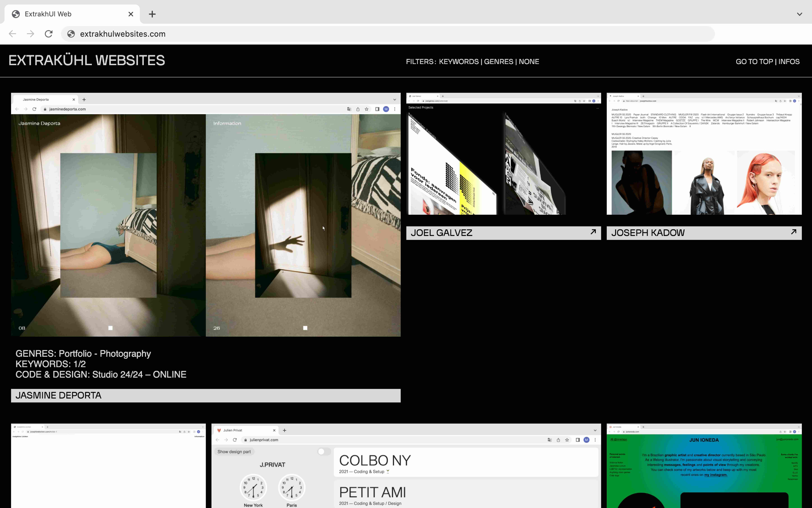Screen dimensions: 812x508
Task: Click the PETIT AMI project heading
Action: coord(372,493)
